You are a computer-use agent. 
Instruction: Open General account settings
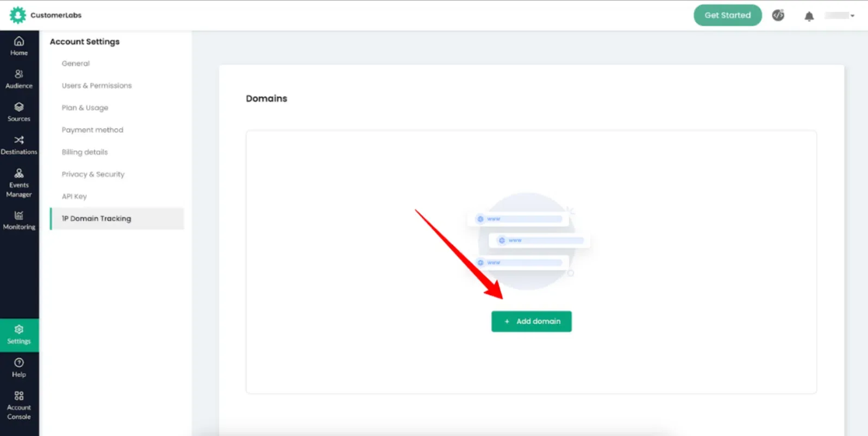(76, 64)
